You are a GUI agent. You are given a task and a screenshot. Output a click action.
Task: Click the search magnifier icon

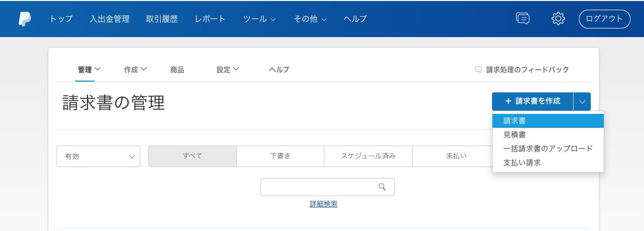pyautogui.click(x=382, y=187)
